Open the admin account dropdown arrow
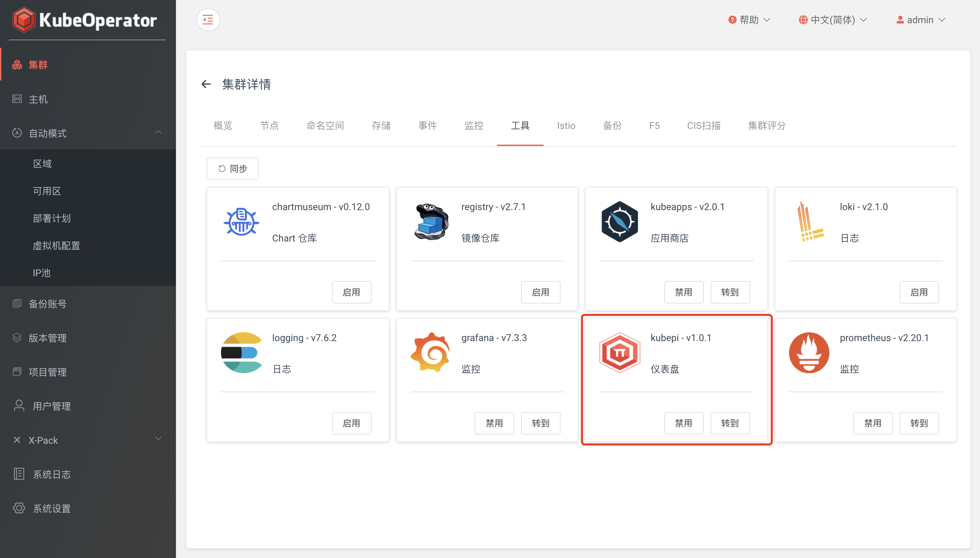 [x=942, y=19]
